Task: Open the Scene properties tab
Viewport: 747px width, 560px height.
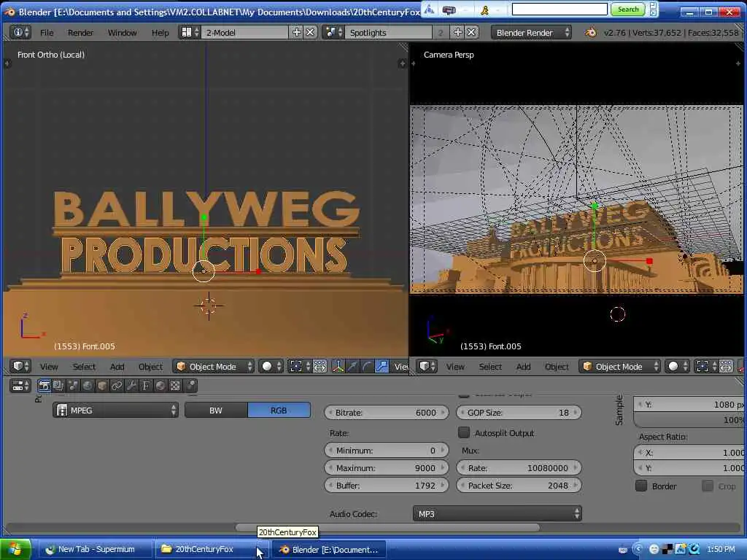Action: click(x=73, y=386)
